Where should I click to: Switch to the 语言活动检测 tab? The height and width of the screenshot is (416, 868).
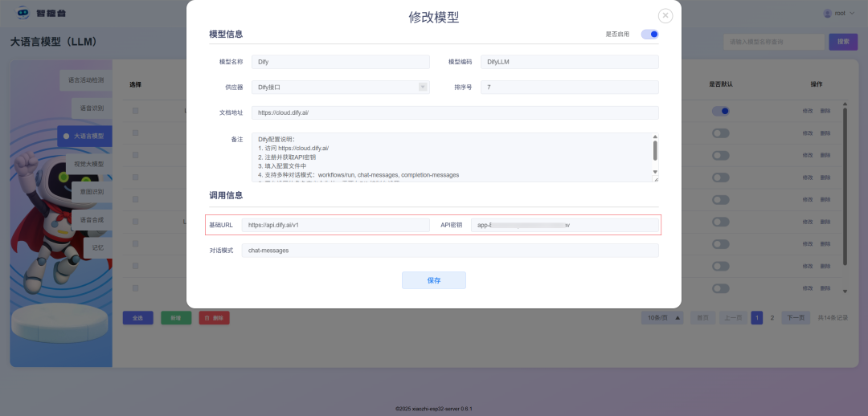tap(86, 80)
